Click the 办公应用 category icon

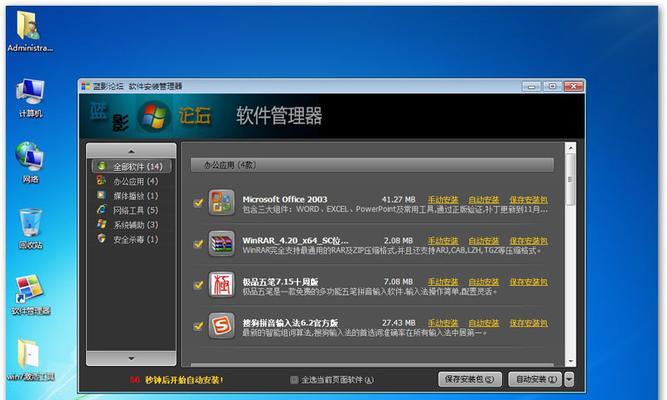(101, 181)
